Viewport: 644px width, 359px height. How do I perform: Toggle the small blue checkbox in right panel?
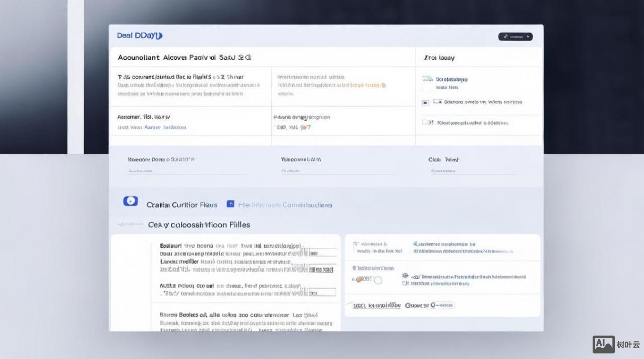425,102
